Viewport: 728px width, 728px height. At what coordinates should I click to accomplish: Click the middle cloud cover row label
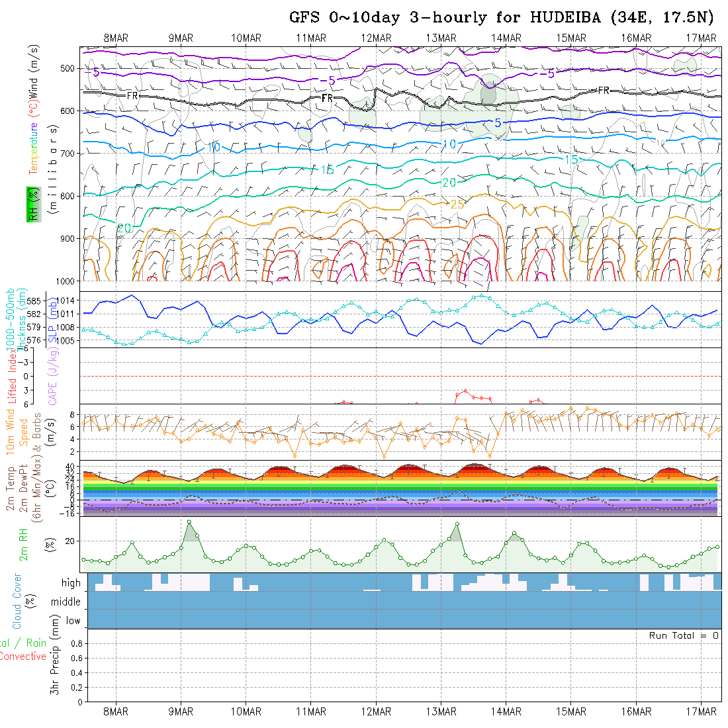(x=66, y=602)
